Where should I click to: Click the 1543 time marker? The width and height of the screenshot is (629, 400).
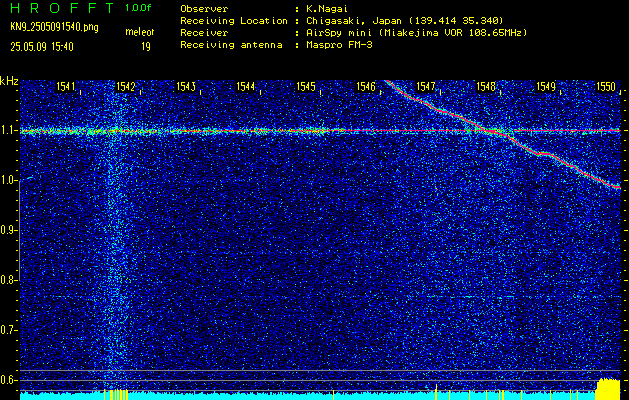click(186, 86)
